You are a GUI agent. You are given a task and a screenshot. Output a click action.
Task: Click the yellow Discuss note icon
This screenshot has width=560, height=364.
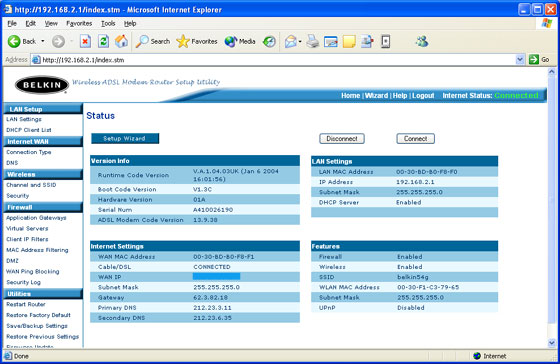(x=349, y=41)
